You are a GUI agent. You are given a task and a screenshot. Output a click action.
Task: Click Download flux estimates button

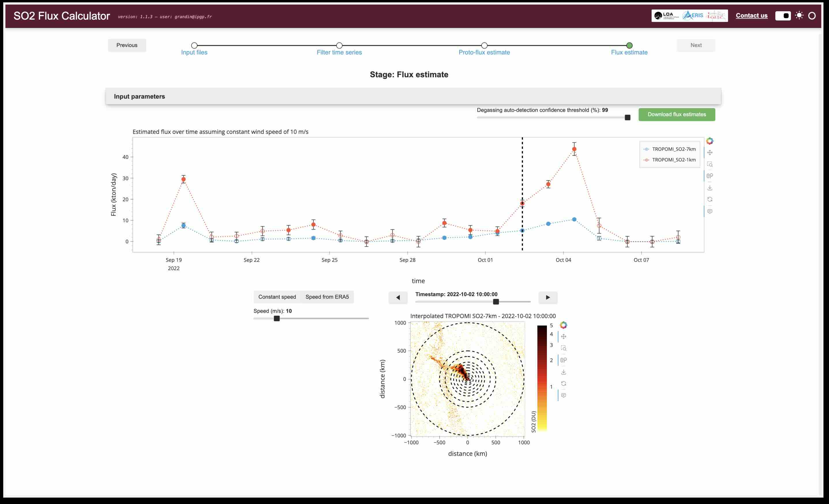(677, 114)
